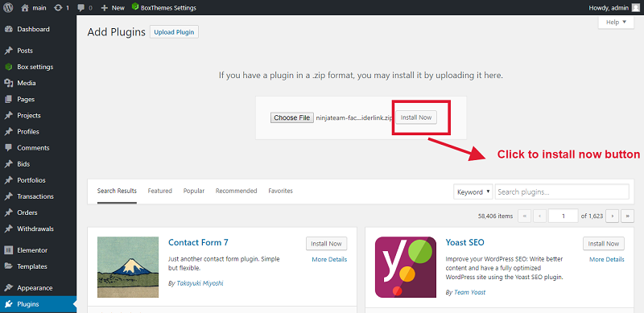
Task: Go to the next page of results
Action: [x=613, y=216]
